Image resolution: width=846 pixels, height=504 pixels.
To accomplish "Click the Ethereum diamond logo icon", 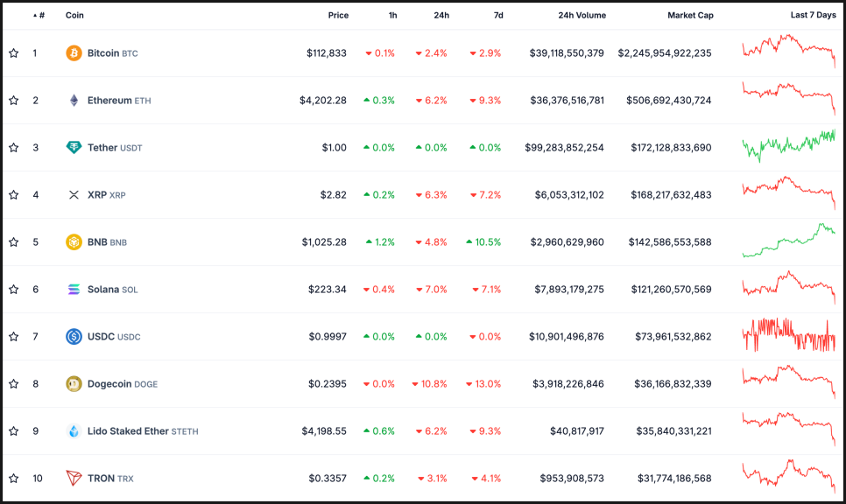I will tap(74, 101).
